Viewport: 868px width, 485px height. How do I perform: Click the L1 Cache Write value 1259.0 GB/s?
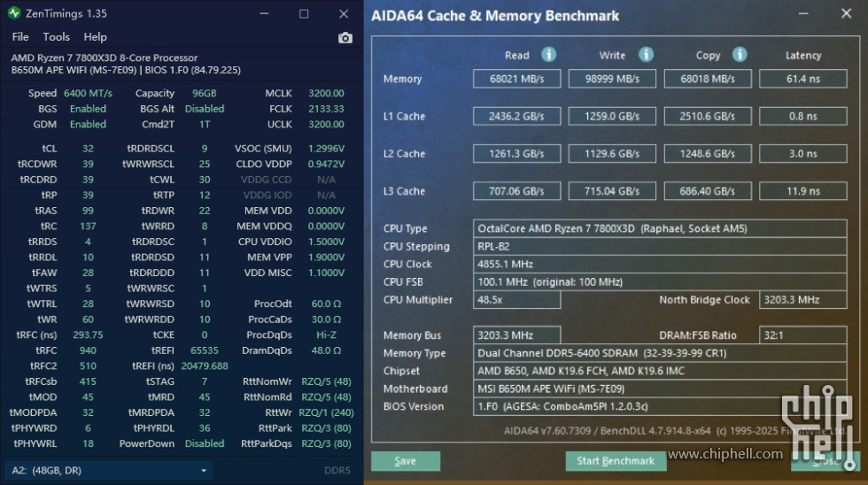tap(612, 116)
